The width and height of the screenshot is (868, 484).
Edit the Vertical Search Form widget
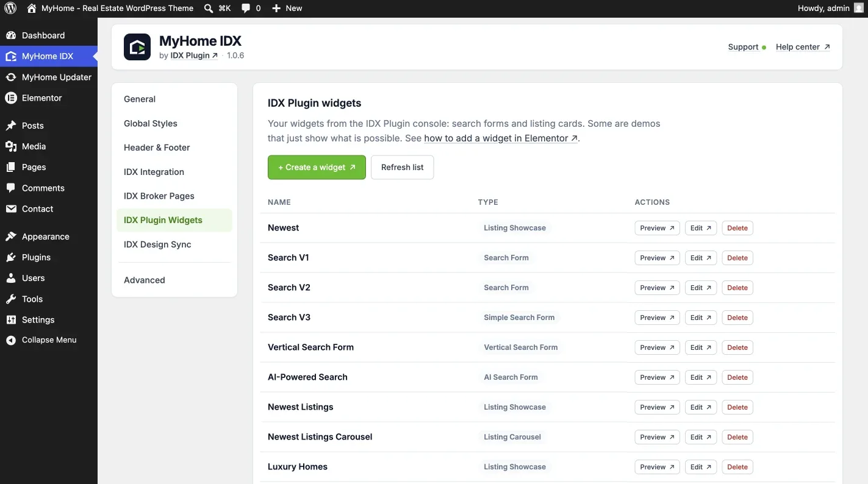coord(701,347)
